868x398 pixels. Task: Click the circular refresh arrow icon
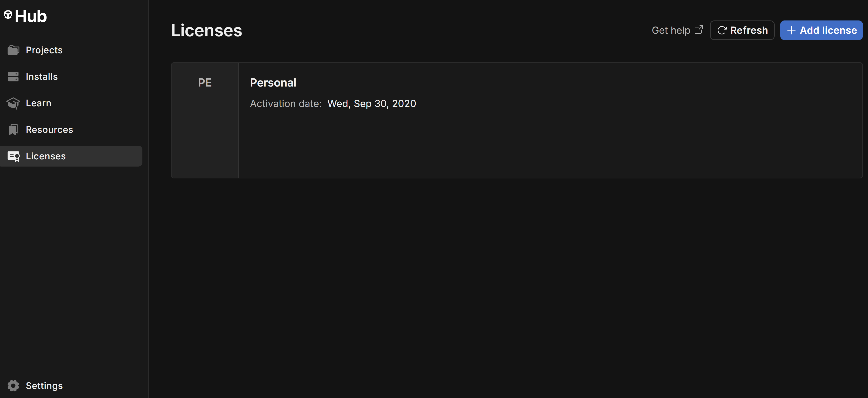(x=722, y=30)
